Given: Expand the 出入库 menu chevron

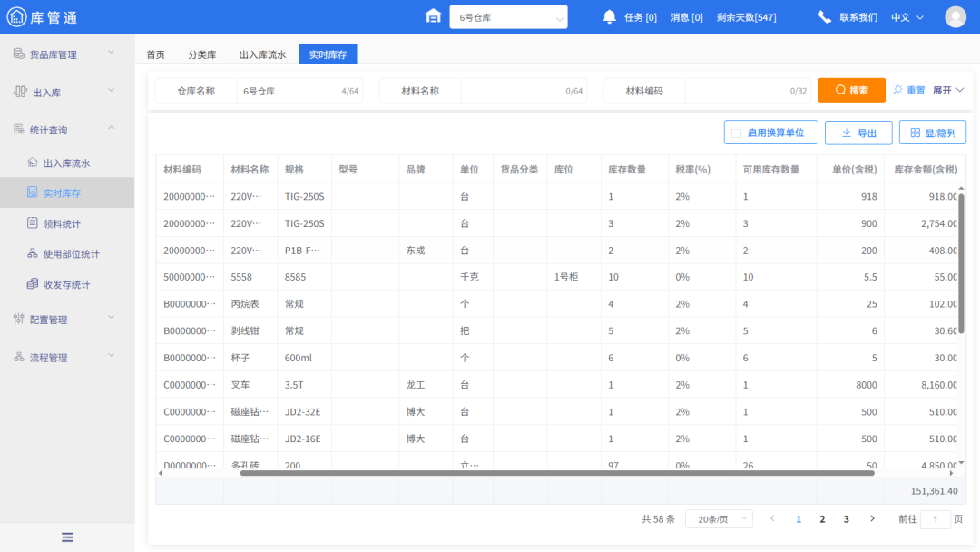Looking at the screenshot, I should 112,91.
